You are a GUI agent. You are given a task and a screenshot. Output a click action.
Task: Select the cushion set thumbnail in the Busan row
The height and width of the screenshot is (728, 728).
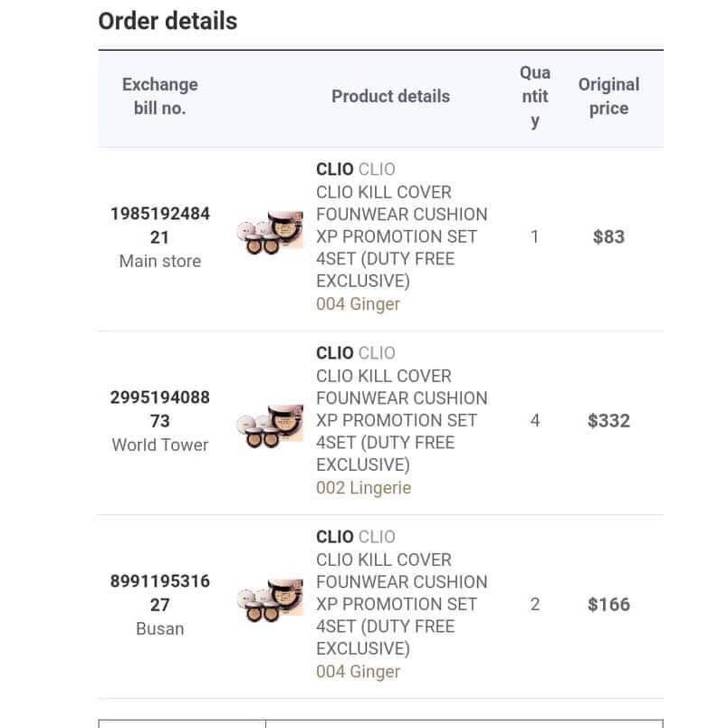270,600
